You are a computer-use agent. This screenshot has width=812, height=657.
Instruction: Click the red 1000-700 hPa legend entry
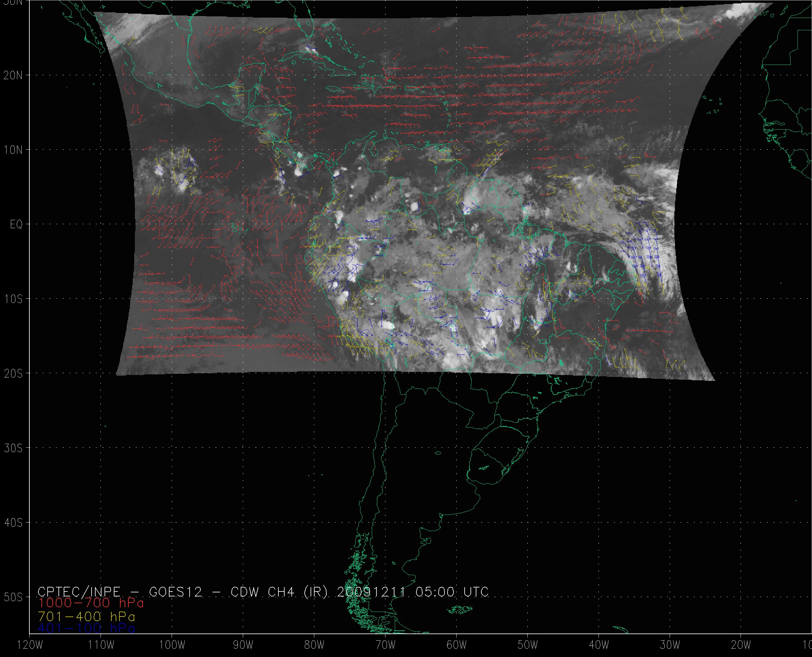(91, 603)
